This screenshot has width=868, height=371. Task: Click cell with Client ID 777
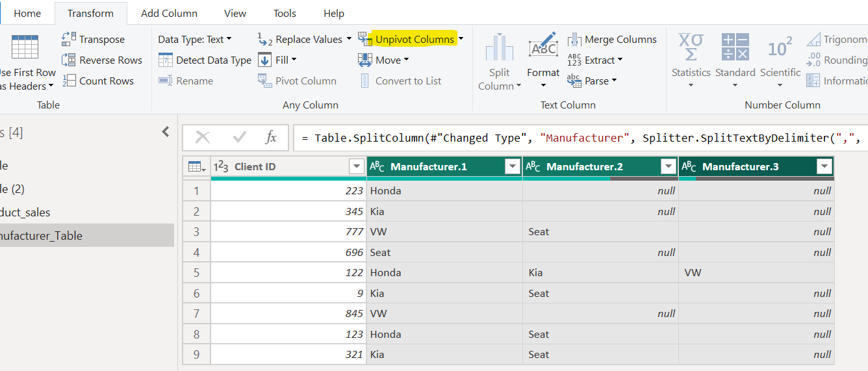288,232
